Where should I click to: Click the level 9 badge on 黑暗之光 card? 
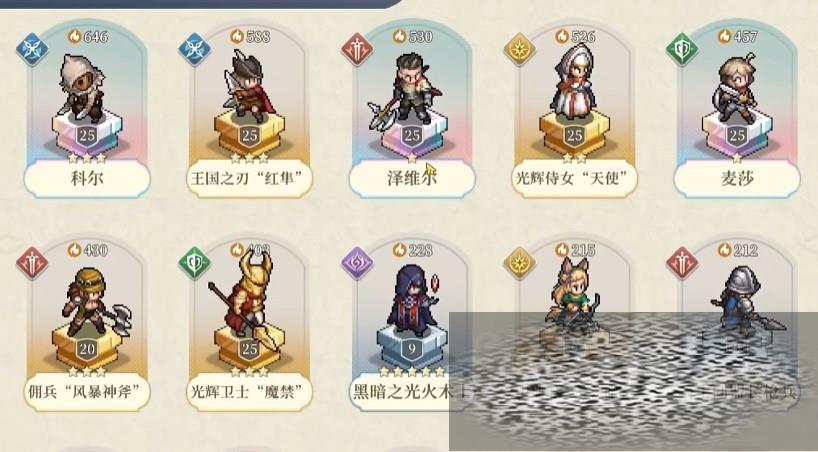412,349
